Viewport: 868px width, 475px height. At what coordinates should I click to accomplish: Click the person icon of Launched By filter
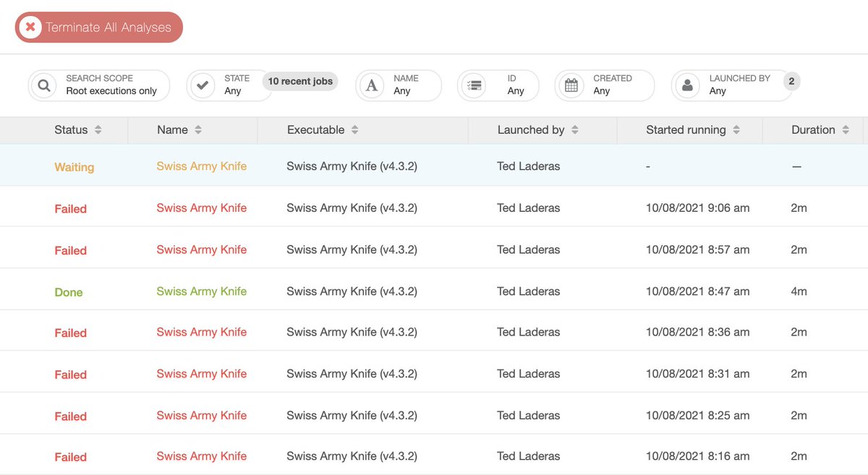coord(687,85)
